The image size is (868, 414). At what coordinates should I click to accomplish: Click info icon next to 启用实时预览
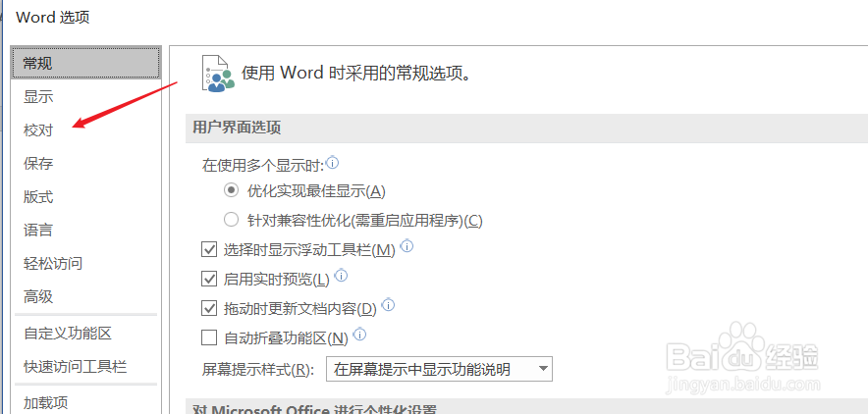pyautogui.click(x=342, y=276)
